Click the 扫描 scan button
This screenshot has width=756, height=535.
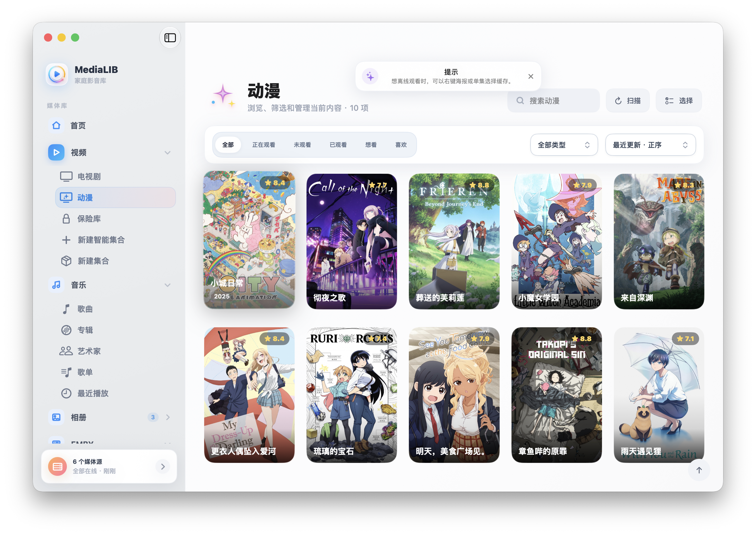click(628, 100)
